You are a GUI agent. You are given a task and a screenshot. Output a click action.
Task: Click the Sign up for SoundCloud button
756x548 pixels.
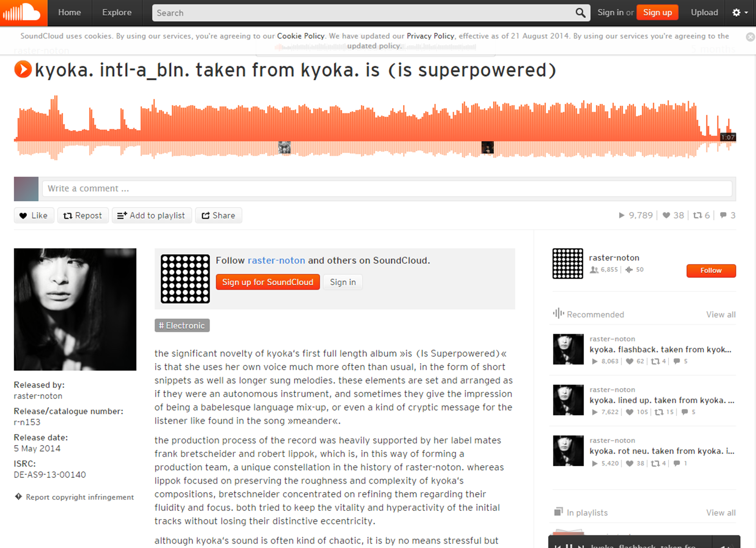pos(268,282)
